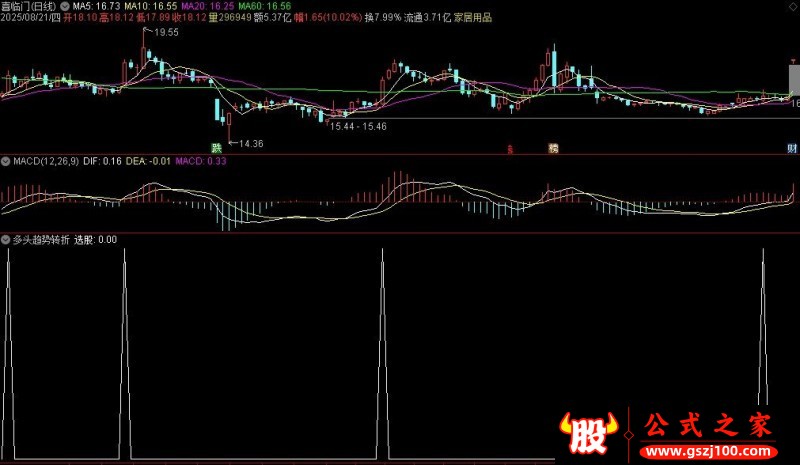This screenshot has width=800, height=465.
Task: Expand the MACD(12,26,9) indicator menu arrow
Action: [6, 161]
